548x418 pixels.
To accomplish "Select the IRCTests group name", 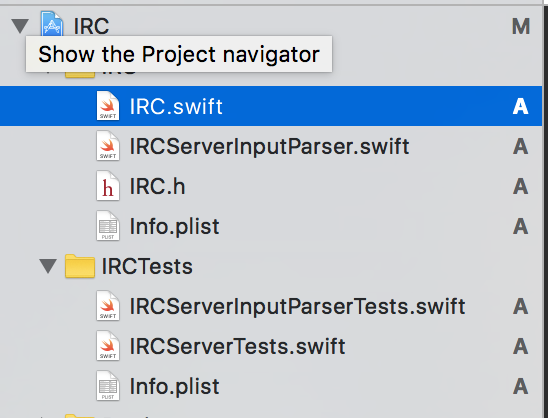I will click(x=147, y=266).
